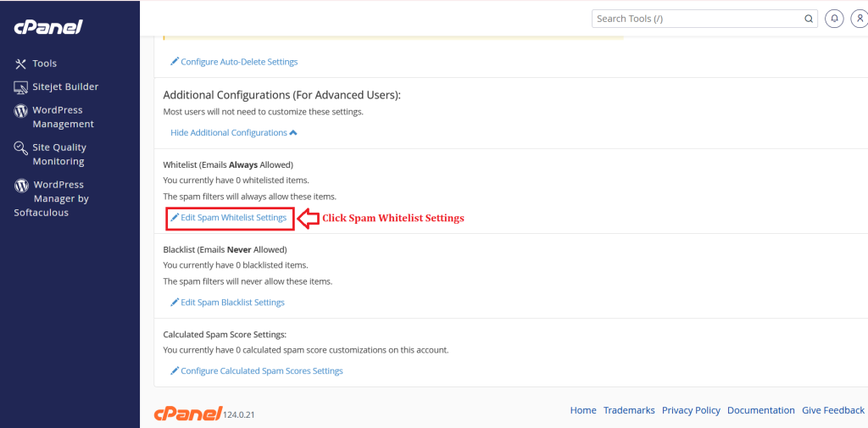
Task: Open the Trademarks footer link
Action: [x=629, y=410]
